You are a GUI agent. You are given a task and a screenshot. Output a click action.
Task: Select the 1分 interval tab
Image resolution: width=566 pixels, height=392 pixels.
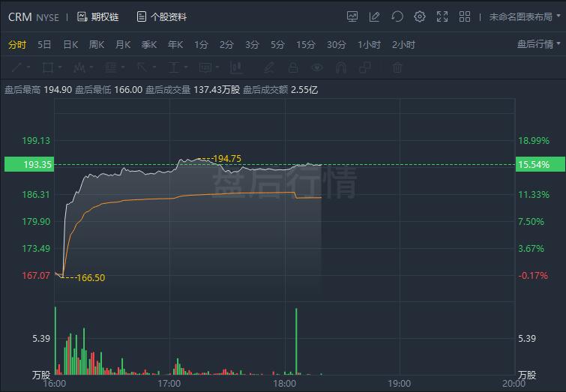click(201, 45)
